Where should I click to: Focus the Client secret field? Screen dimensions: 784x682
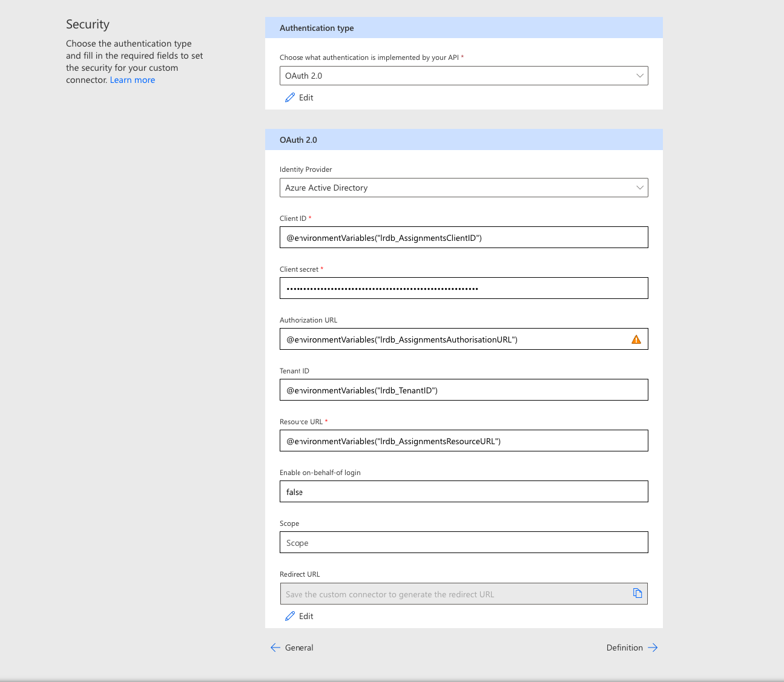point(464,288)
